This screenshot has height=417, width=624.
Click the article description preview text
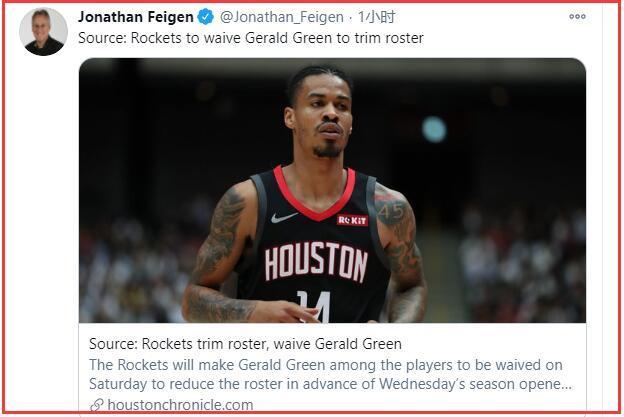point(330,374)
